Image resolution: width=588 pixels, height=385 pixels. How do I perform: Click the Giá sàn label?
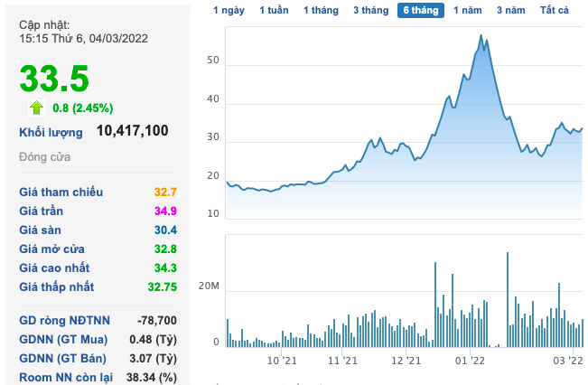click(40, 230)
